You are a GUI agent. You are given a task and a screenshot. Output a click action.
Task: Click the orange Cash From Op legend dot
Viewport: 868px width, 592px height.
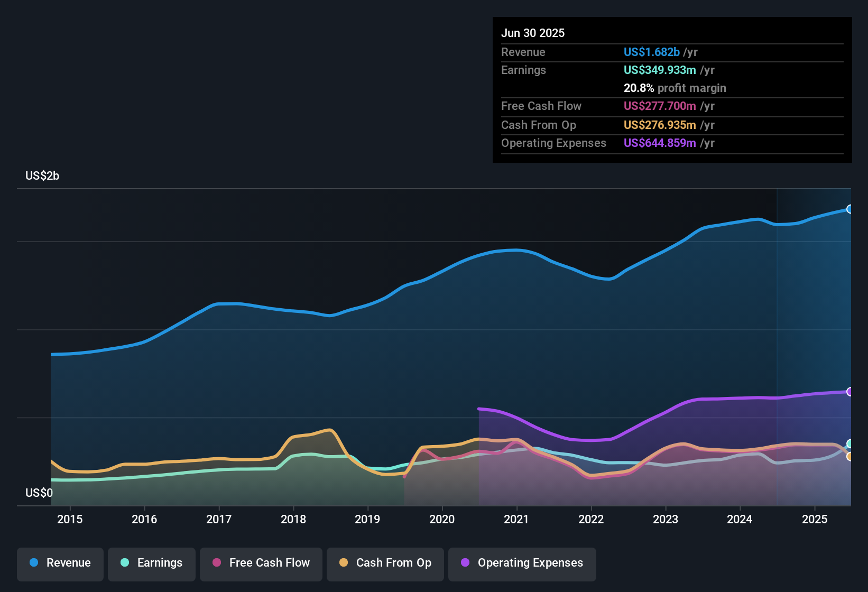(x=344, y=562)
